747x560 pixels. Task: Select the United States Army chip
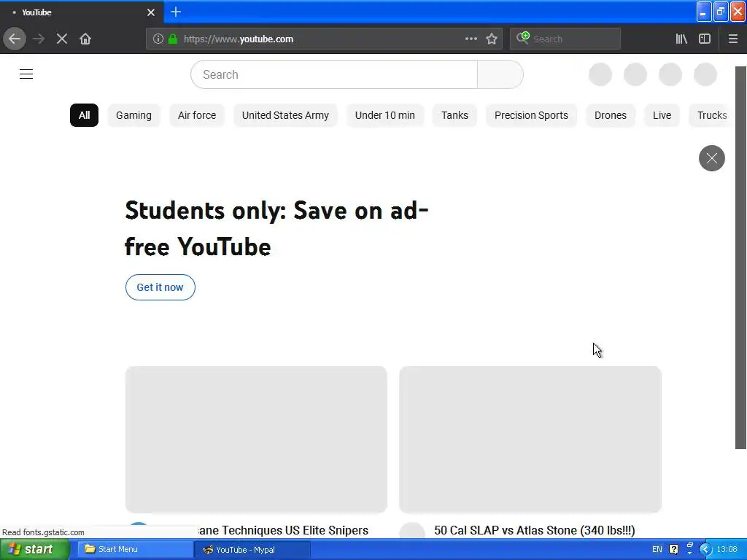(285, 115)
